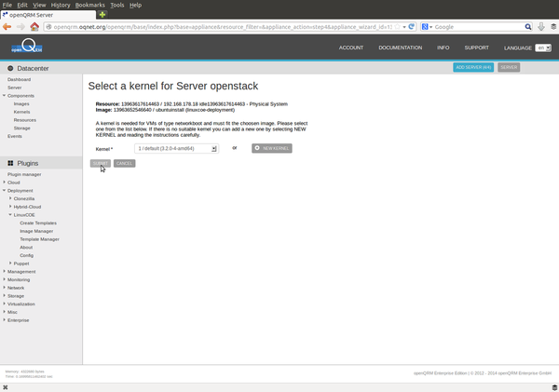559x392 pixels.
Task: Click the Cancel button
Action: (x=125, y=163)
